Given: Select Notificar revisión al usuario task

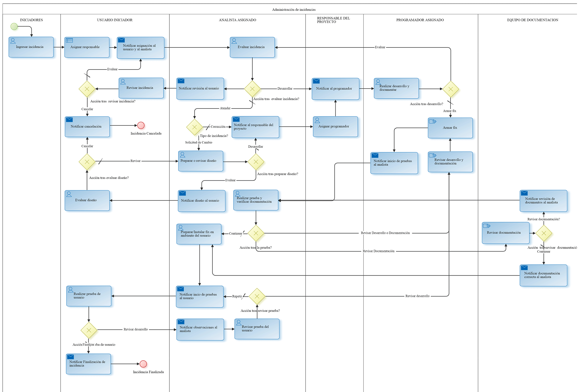Looking at the screenshot, I should click(200, 89).
